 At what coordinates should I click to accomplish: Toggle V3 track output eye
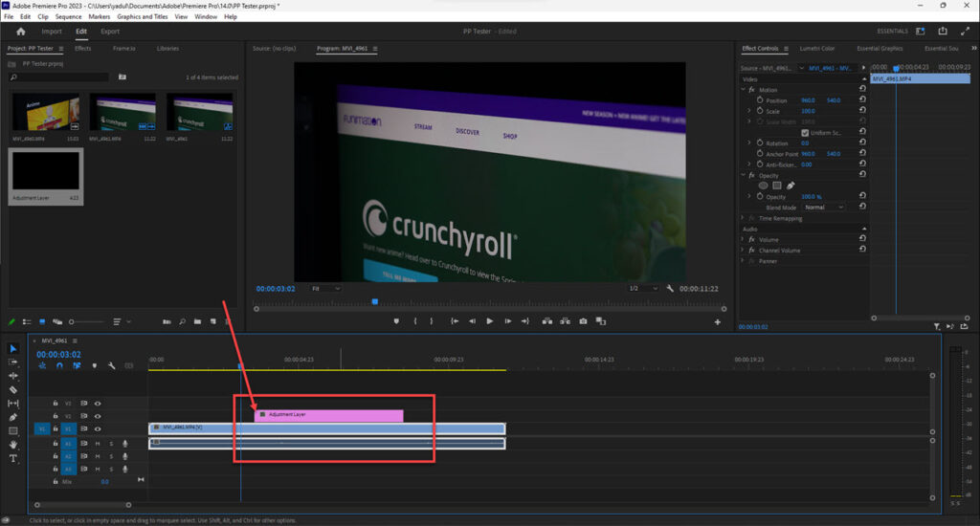[x=98, y=404]
